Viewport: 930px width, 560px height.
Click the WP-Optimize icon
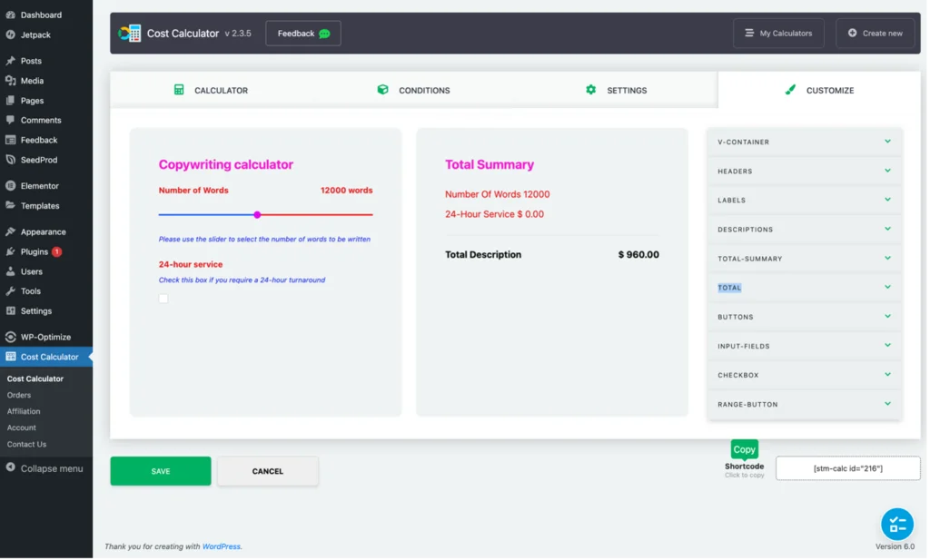[x=11, y=338]
